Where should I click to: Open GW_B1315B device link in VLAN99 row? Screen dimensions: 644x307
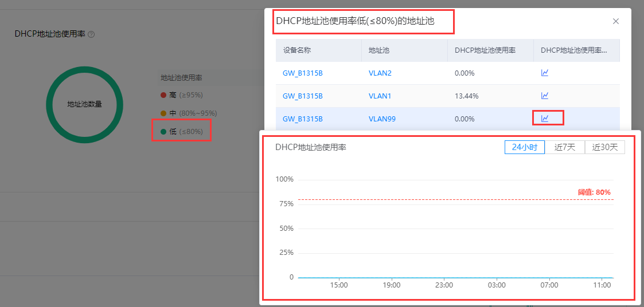303,119
